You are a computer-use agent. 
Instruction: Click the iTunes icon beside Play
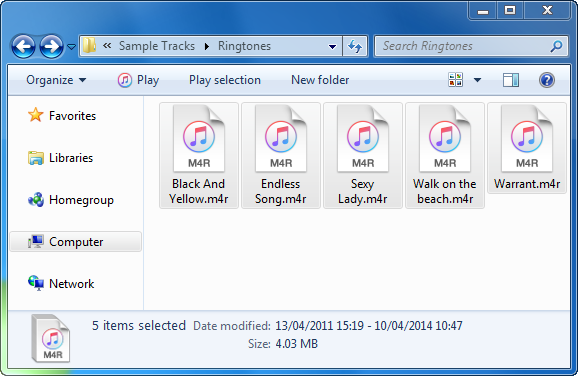125,80
